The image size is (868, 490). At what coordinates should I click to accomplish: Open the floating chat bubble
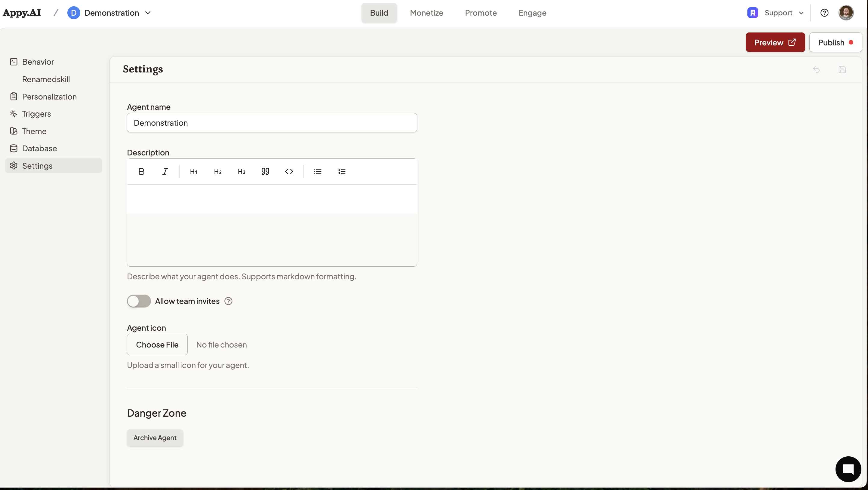[848, 469]
